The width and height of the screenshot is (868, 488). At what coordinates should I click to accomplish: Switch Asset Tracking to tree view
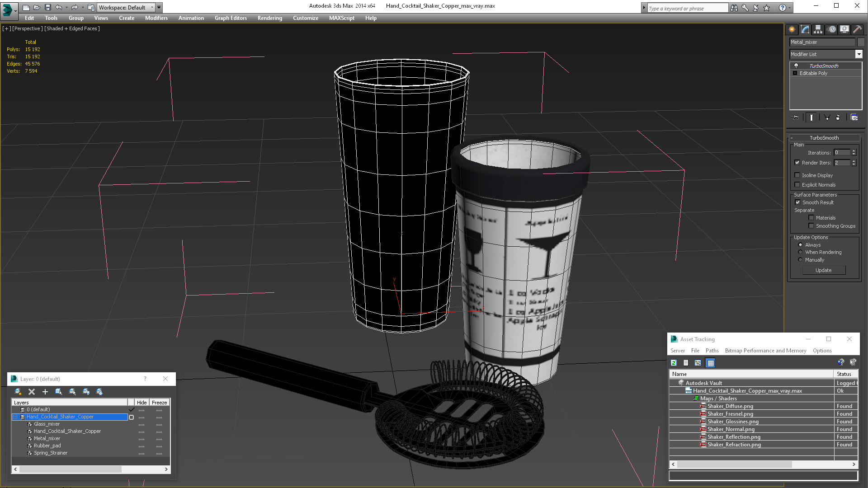click(698, 363)
